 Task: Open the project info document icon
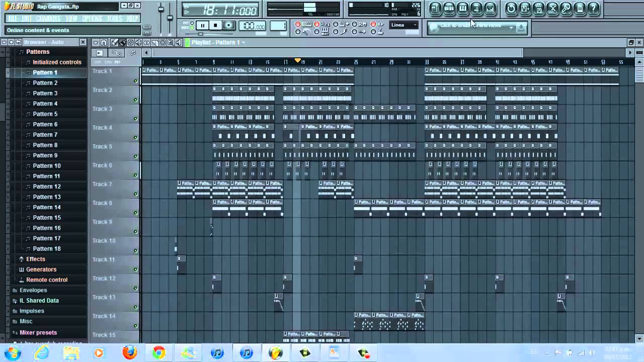point(580,9)
